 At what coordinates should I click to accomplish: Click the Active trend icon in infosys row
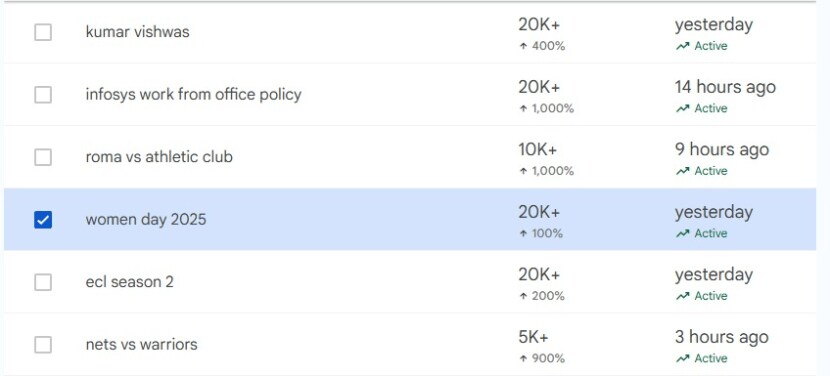point(682,109)
